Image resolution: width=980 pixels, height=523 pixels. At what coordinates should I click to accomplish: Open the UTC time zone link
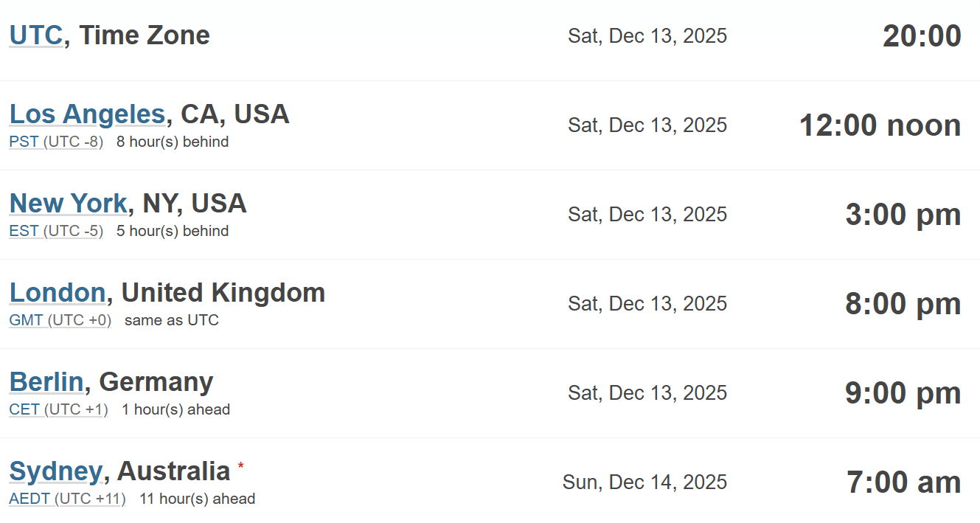(35, 35)
